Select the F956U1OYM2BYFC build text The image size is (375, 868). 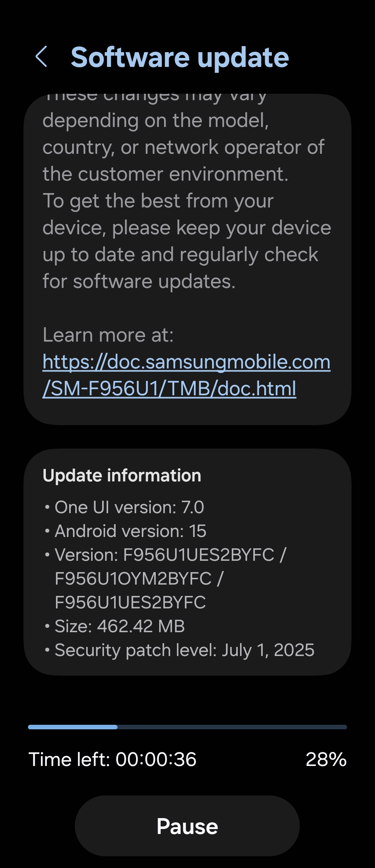click(x=133, y=579)
